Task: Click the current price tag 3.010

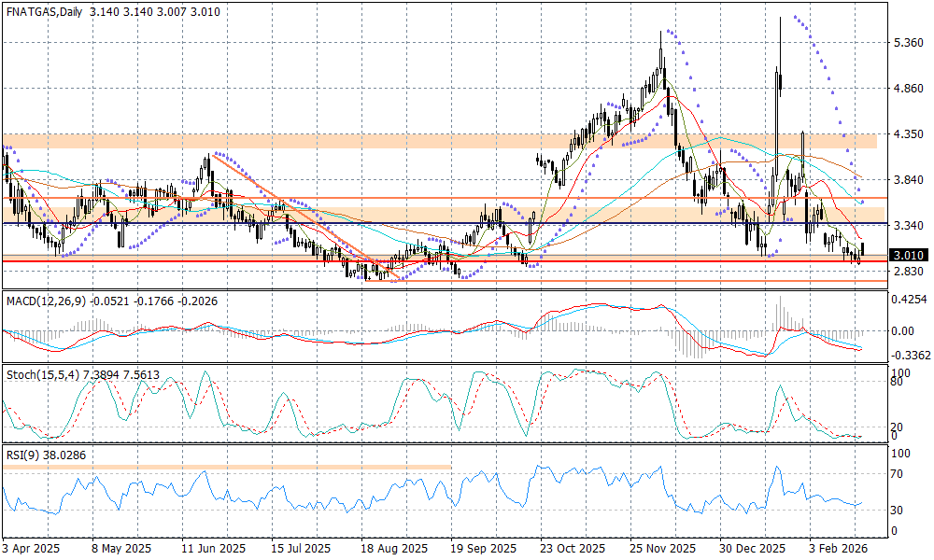Action: (908, 255)
